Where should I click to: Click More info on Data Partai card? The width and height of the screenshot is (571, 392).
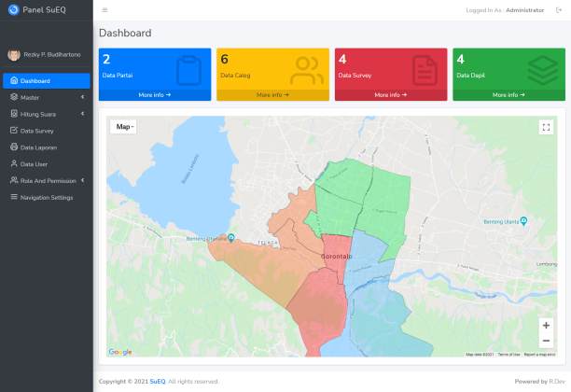(155, 95)
